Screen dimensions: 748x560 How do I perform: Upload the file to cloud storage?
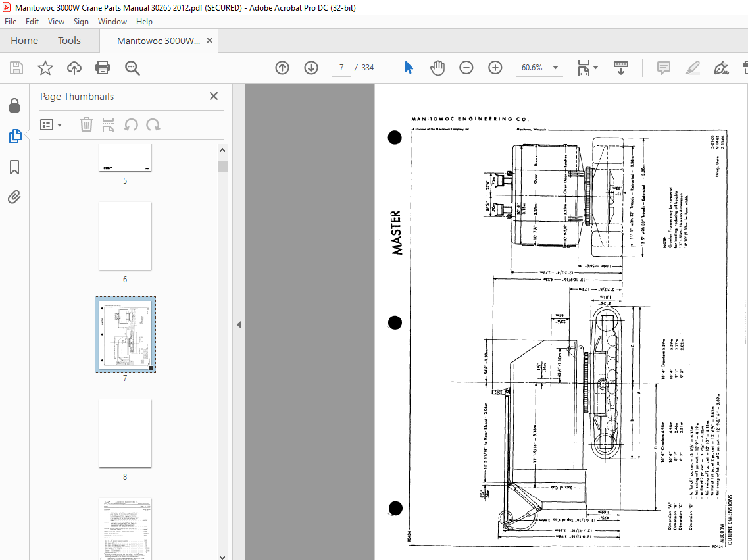pos(74,68)
